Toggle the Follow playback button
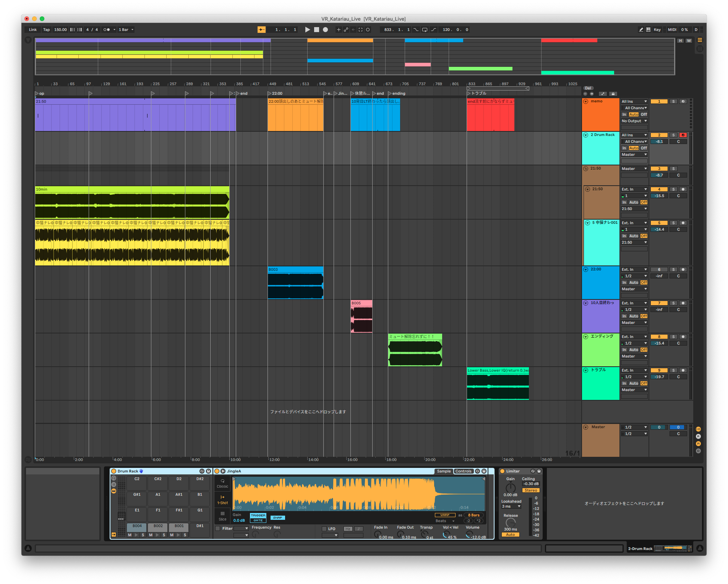Viewport: 728px width, 584px height. pyautogui.click(x=261, y=30)
